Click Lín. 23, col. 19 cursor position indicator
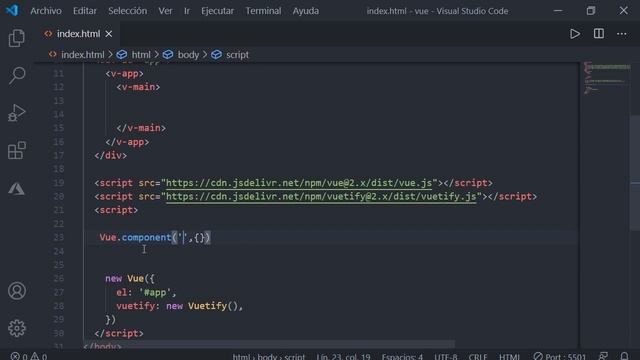Screen dimensions: 640x360 coord(343,356)
